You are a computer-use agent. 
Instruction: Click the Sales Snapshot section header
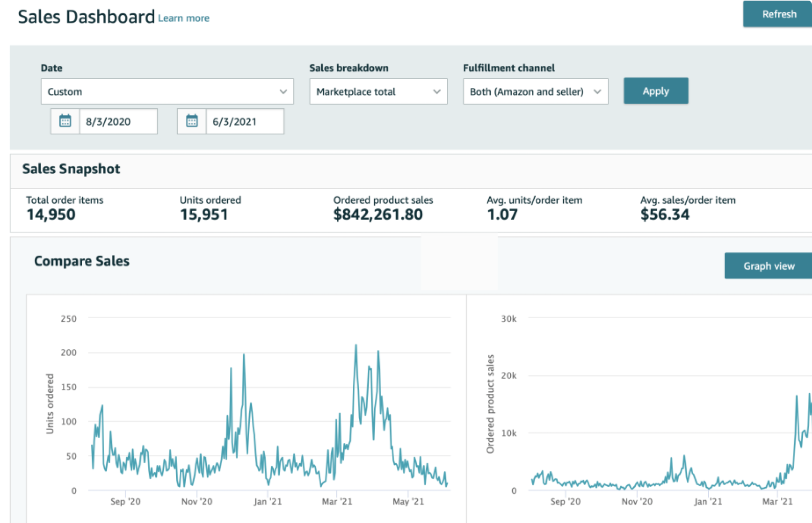tap(71, 169)
